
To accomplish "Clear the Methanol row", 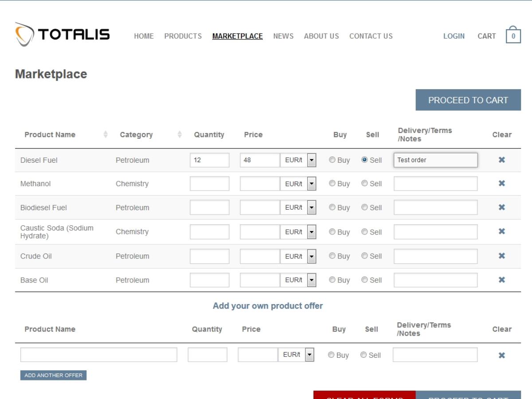I will pos(501,183).
